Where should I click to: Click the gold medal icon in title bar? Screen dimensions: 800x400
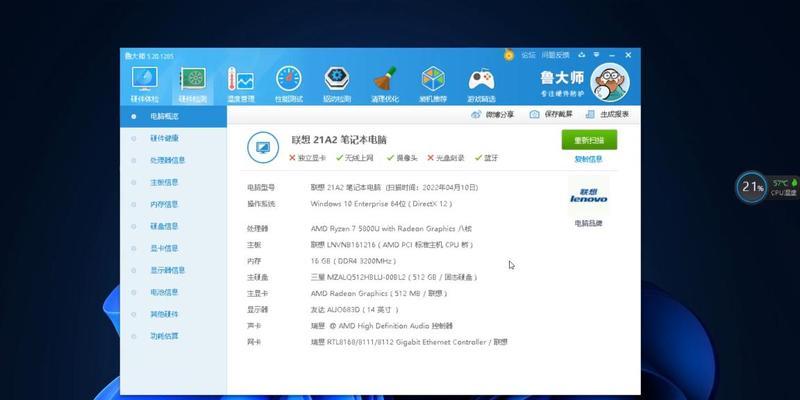(x=509, y=55)
